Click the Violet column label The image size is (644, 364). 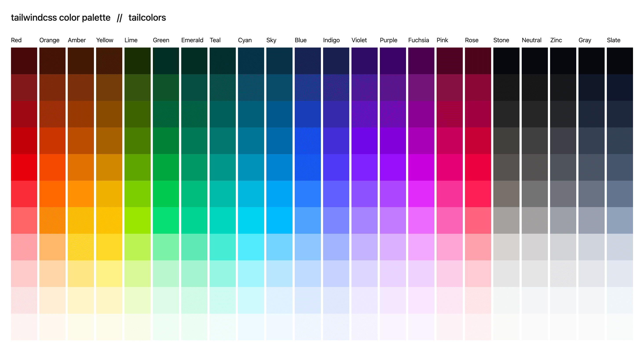pyautogui.click(x=359, y=40)
